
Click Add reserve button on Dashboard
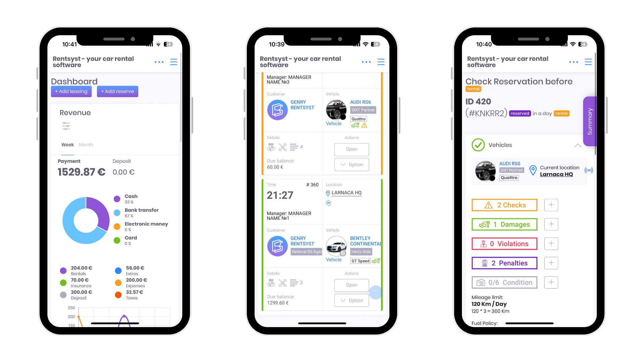[x=117, y=92]
